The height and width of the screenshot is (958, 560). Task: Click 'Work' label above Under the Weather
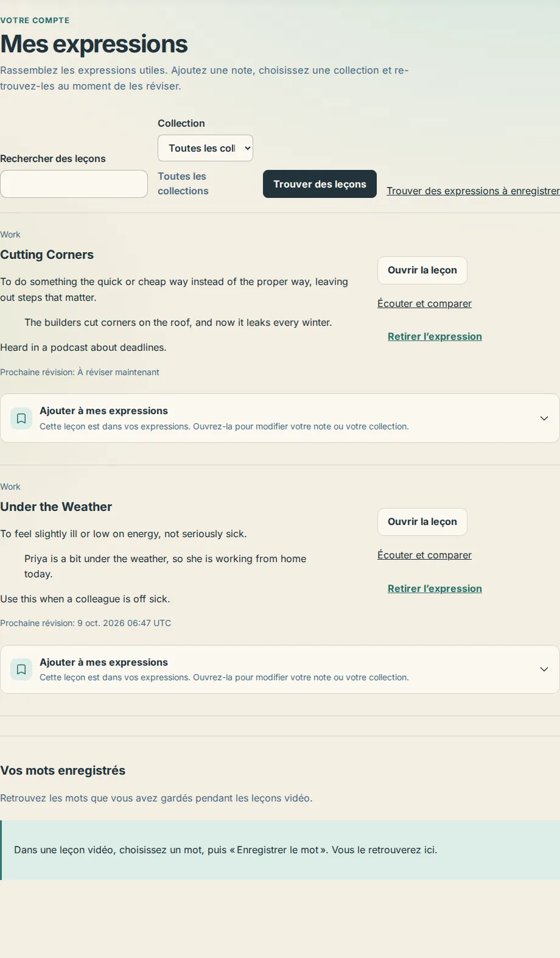click(10, 487)
